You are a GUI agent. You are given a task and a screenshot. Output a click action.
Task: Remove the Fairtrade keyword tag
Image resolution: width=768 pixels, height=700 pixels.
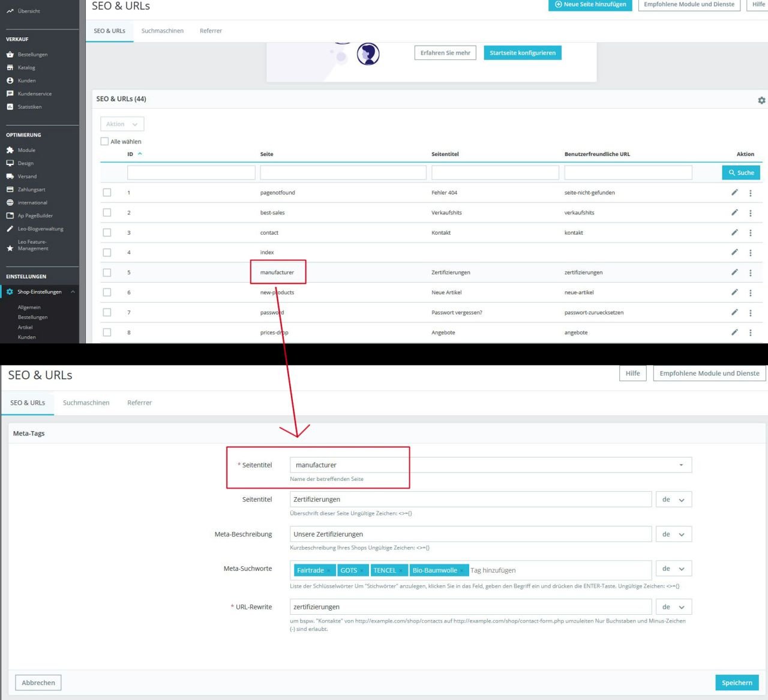click(329, 571)
